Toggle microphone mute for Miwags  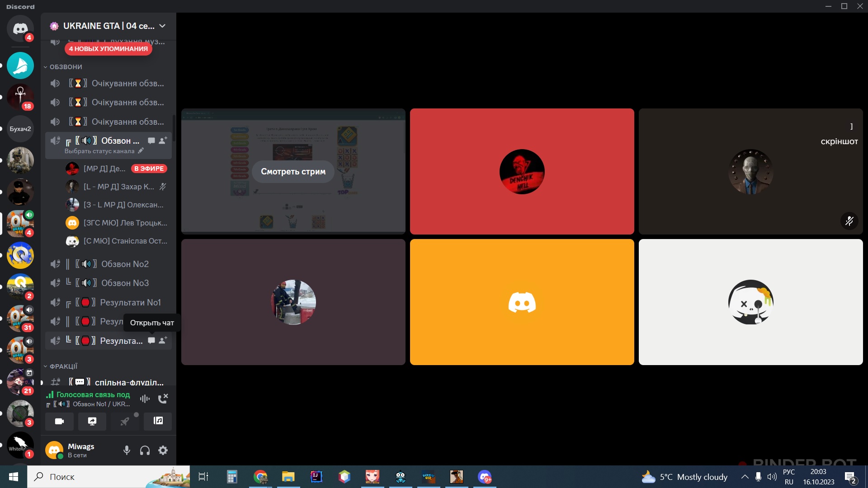pyautogui.click(x=127, y=450)
